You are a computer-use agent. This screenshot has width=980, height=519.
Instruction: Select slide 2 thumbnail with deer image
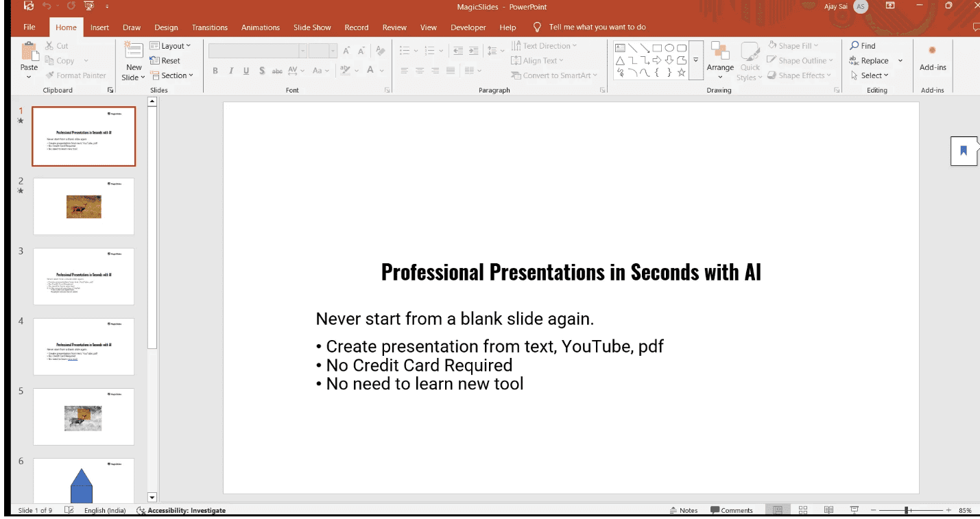[x=84, y=206]
